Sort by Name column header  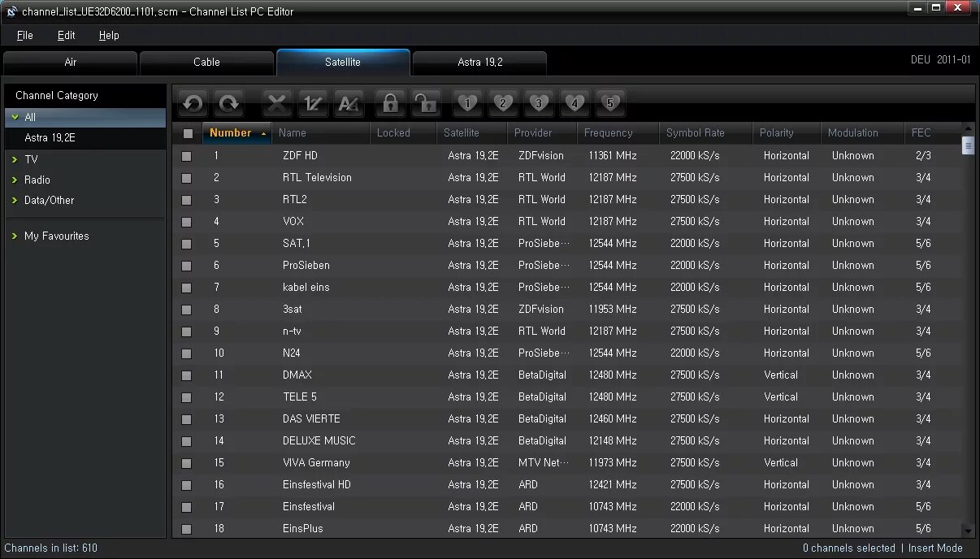[x=321, y=133]
